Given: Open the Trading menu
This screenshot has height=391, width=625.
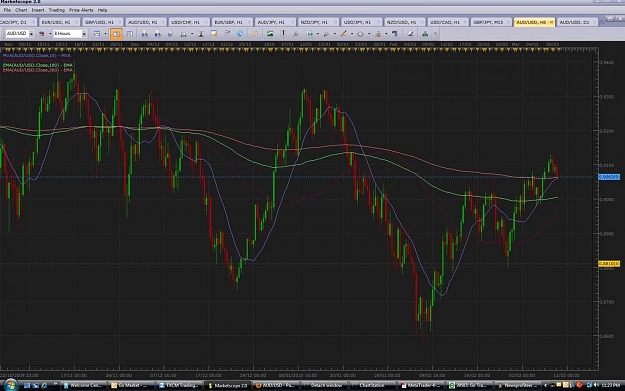Looking at the screenshot, I should [57, 10].
